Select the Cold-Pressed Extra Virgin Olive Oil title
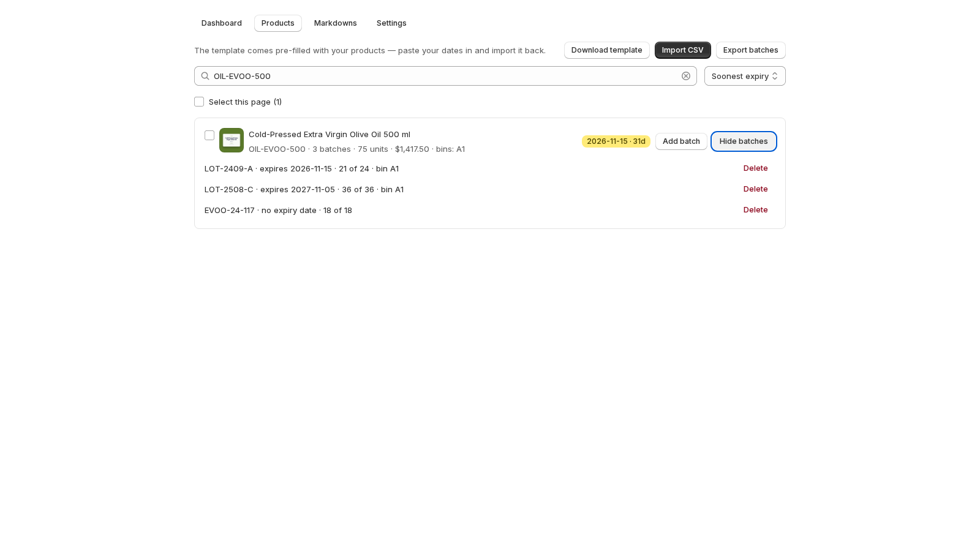This screenshot has width=980, height=551. 330,134
